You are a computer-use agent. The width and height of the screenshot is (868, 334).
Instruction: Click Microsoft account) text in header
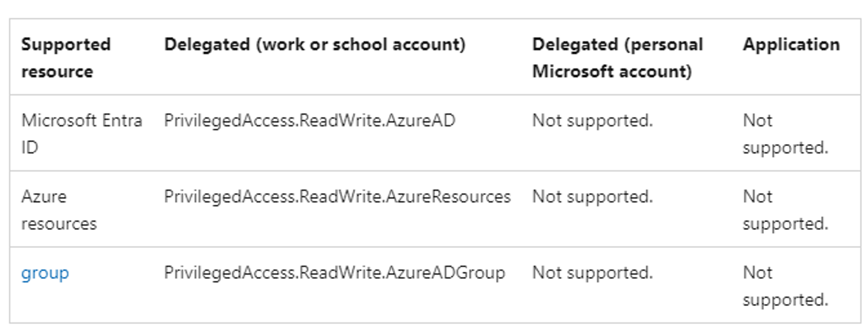(612, 72)
